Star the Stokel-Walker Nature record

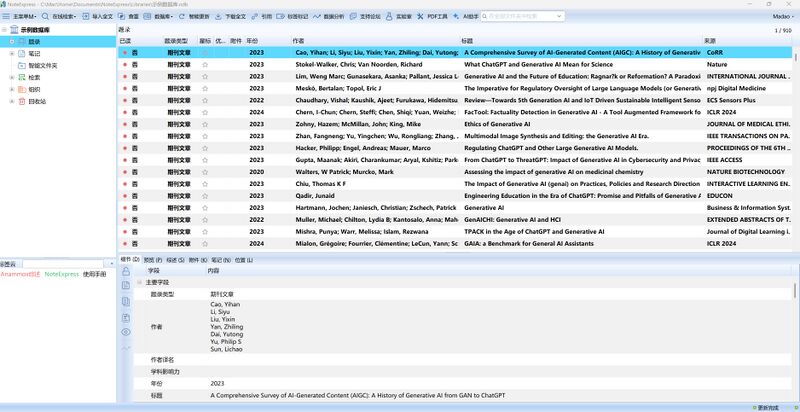(205, 65)
